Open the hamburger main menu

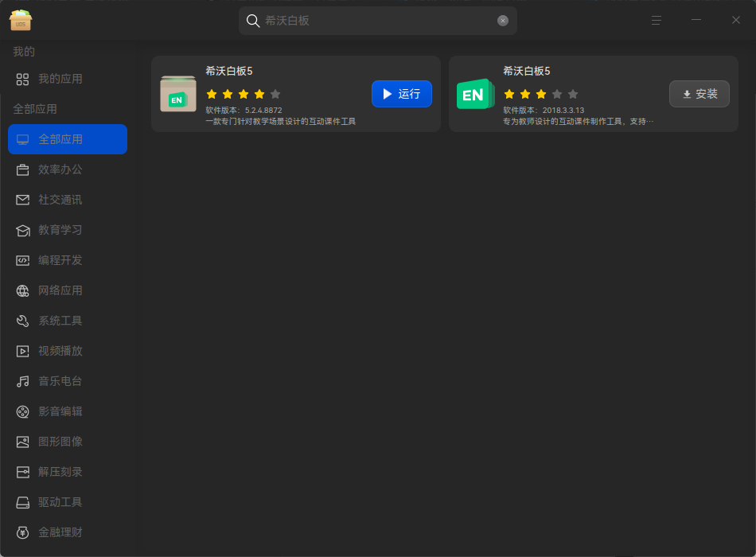(657, 20)
